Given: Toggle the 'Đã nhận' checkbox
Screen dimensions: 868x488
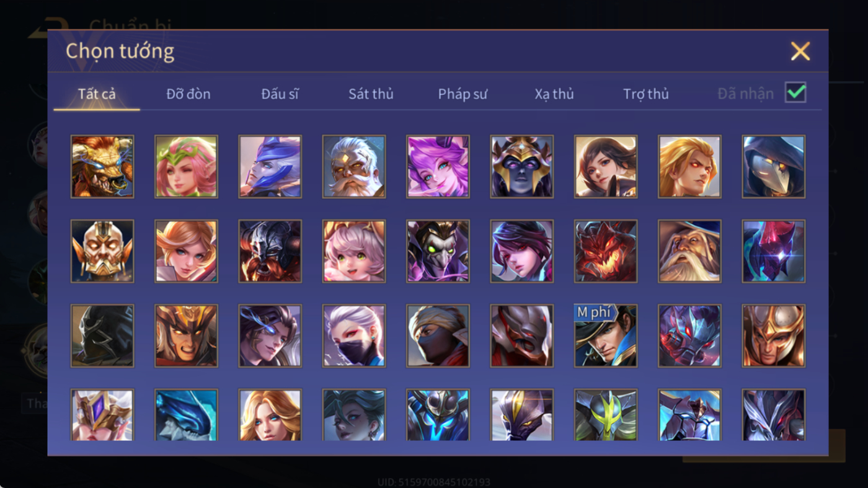Looking at the screenshot, I should [795, 93].
